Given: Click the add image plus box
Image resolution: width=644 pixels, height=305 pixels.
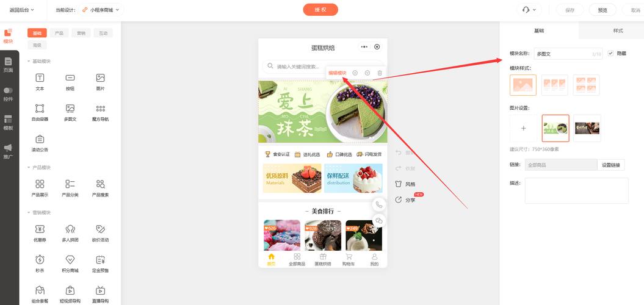Looking at the screenshot, I should [x=523, y=128].
